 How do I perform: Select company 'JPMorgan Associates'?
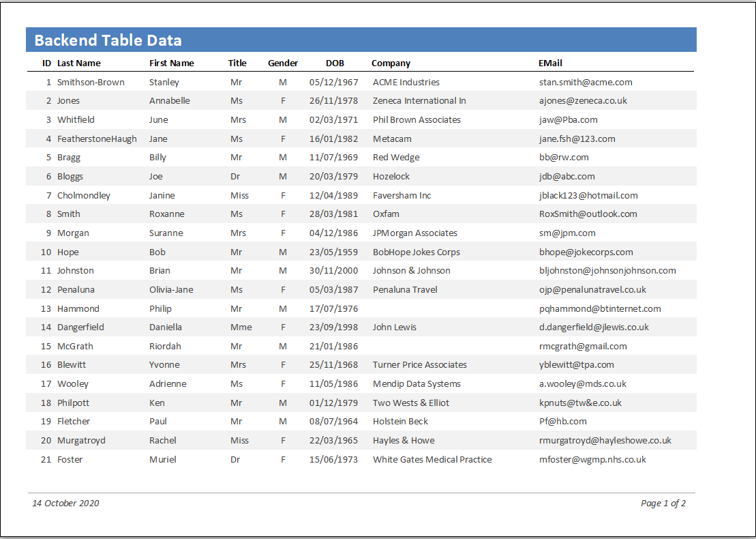tap(414, 233)
